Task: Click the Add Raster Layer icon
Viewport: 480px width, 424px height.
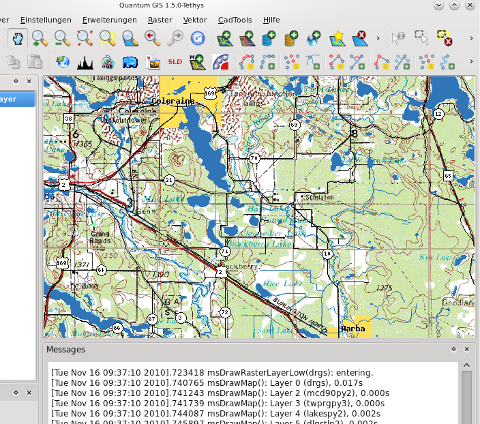Action: tap(247, 39)
